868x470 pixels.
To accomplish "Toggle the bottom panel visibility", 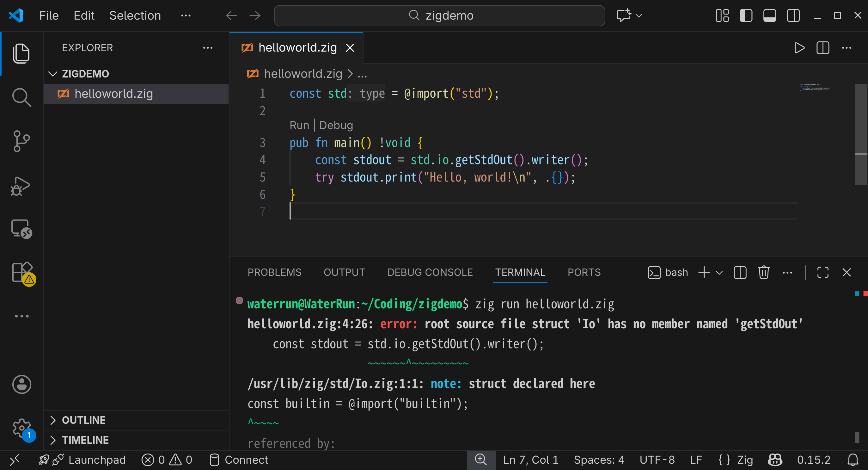I will coord(769,15).
